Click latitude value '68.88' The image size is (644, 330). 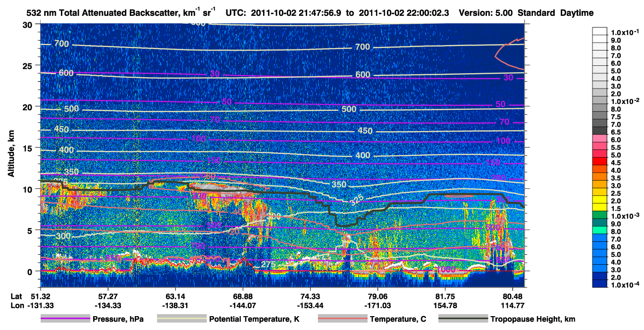[x=243, y=296]
